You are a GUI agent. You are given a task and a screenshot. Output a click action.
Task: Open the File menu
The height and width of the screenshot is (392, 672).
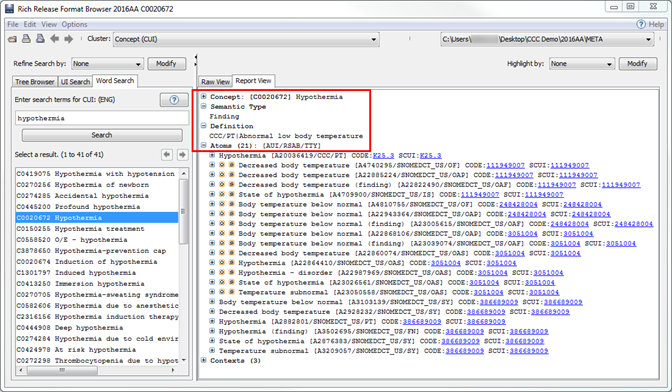[13, 24]
